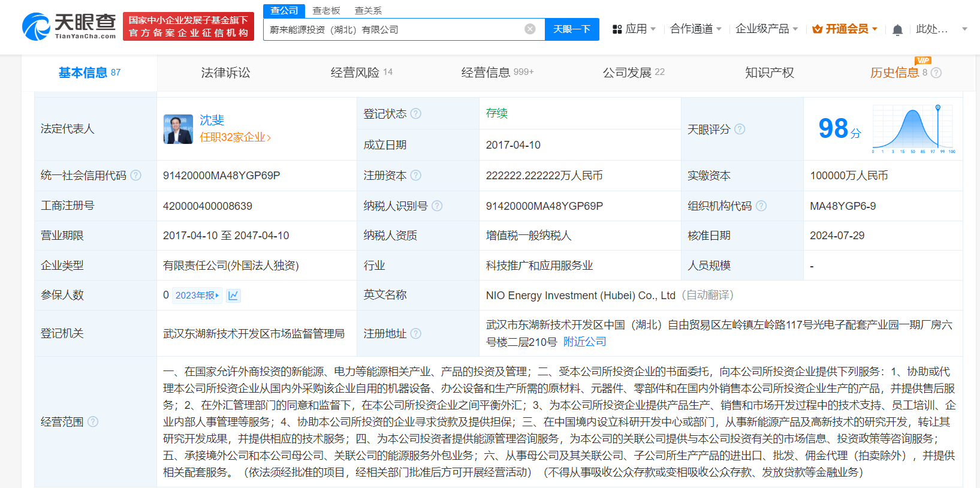Click the 科技推广和应用服务业 industry value
The height and width of the screenshot is (488, 980).
[x=539, y=266]
